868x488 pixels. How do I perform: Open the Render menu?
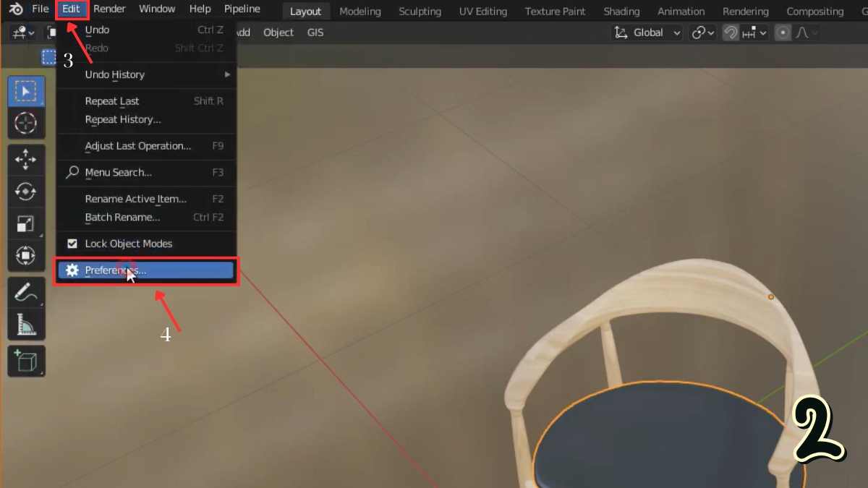click(109, 9)
